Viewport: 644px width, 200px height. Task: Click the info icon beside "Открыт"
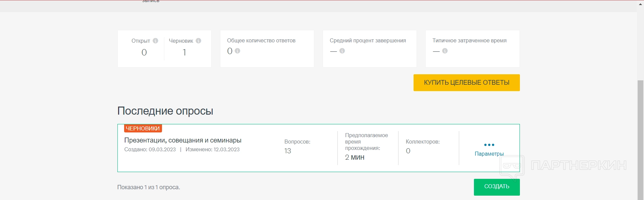pyautogui.click(x=155, y=41)
